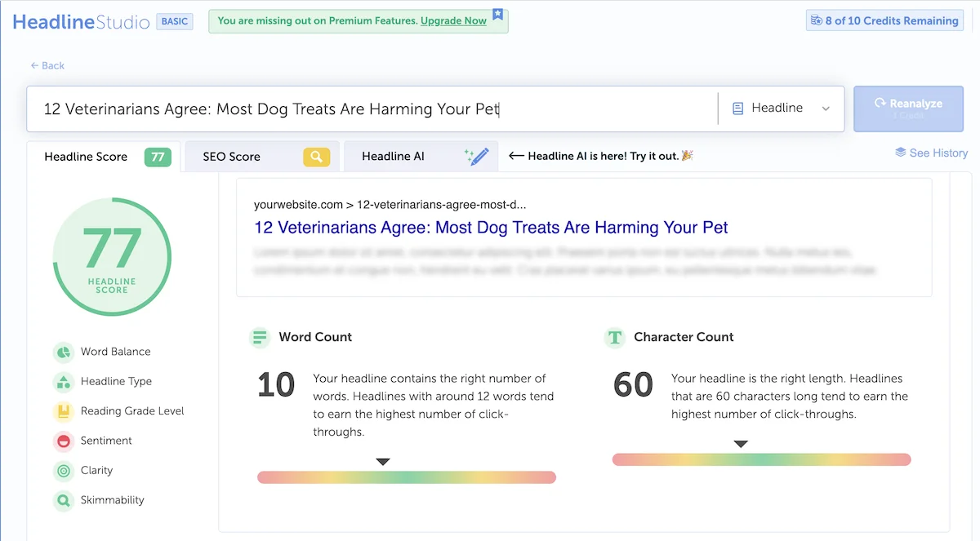
Task: Click the Back link
Action: coord(47,65)
